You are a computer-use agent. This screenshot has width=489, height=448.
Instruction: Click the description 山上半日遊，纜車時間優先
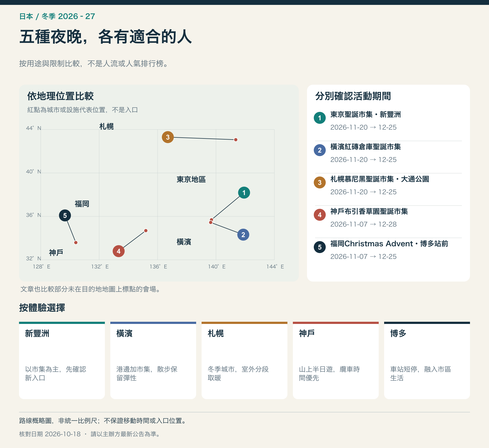click(x=330, y=374)
